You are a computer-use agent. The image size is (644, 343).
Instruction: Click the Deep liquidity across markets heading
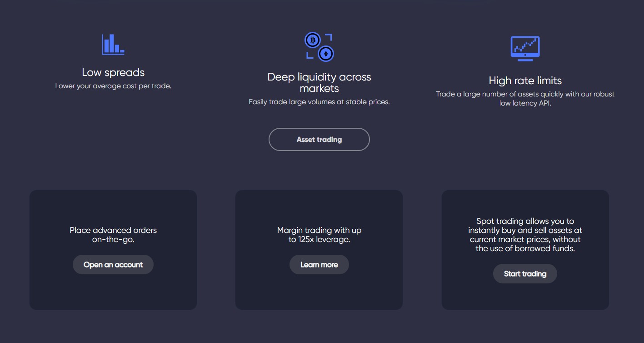319,82
